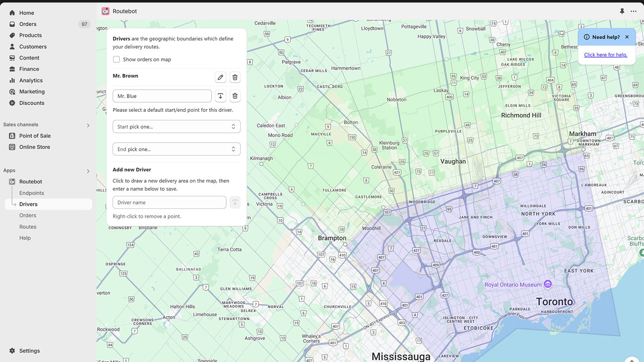Screen dimensions: 644x362
Task: Click the Richmond Hill label on map
Action: click(x=521, y=115)
